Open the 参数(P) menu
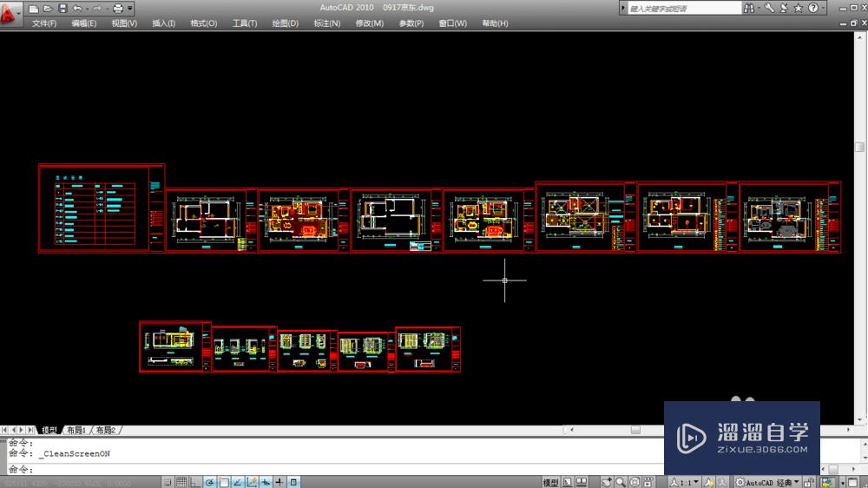The image size is (868, 488). click(411, 23)
